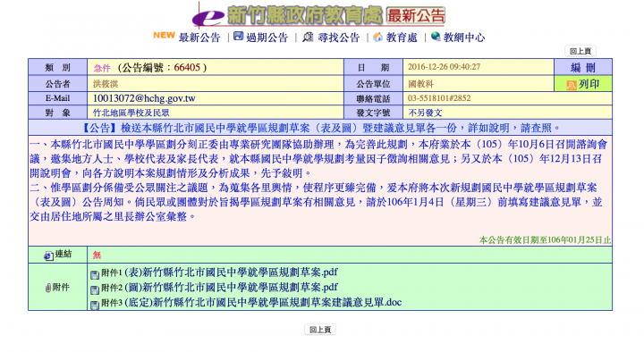Click the 編刪 edit/delete button
The height and width of the screenshot is (352, 644).
pos(583,67)
